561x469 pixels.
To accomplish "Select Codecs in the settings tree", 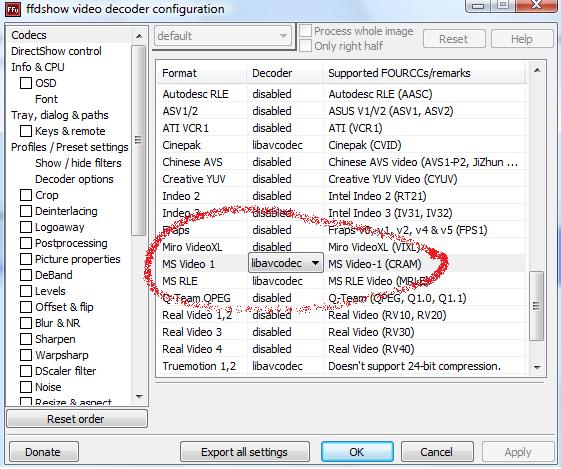I will click(29, 35).
